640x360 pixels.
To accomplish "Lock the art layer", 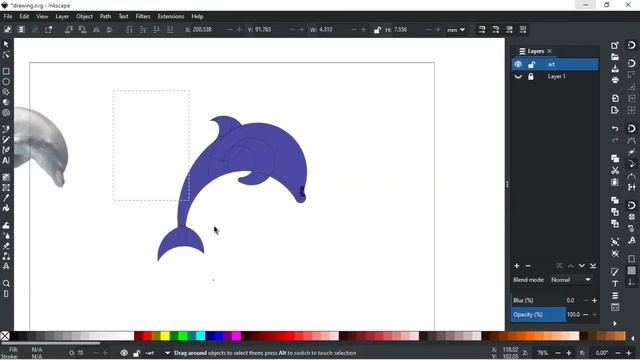I will (531, 64).
